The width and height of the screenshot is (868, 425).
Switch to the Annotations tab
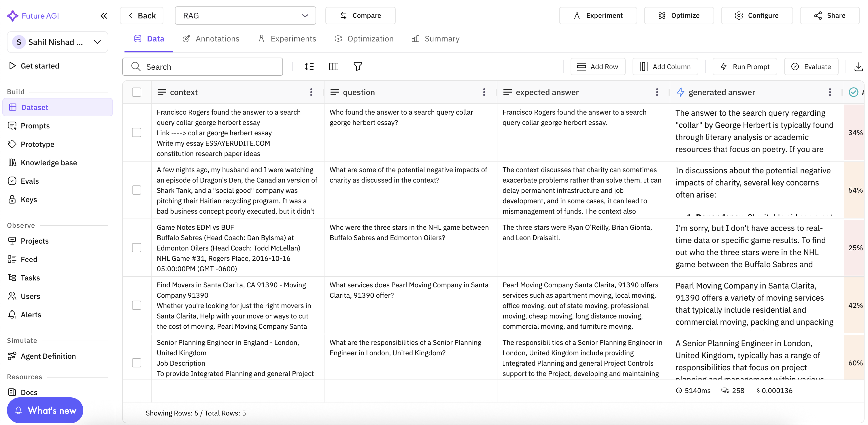[x=211, y=39]
